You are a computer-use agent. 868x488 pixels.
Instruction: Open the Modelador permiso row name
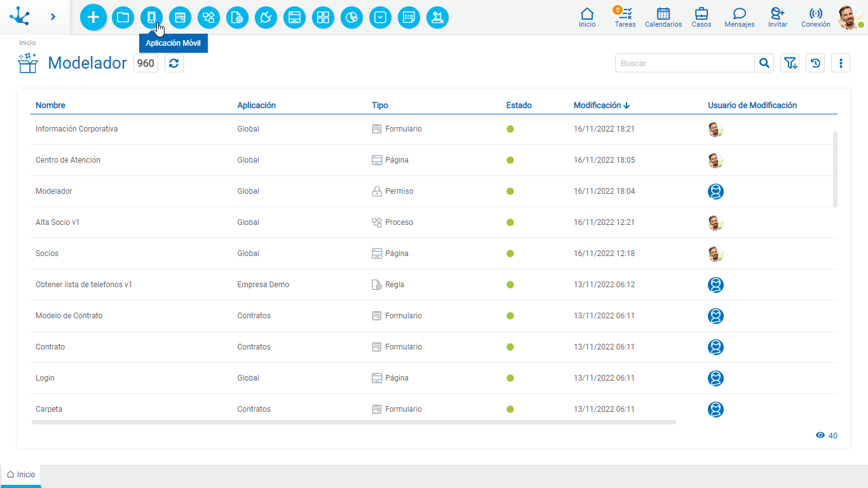pos(54,191)
